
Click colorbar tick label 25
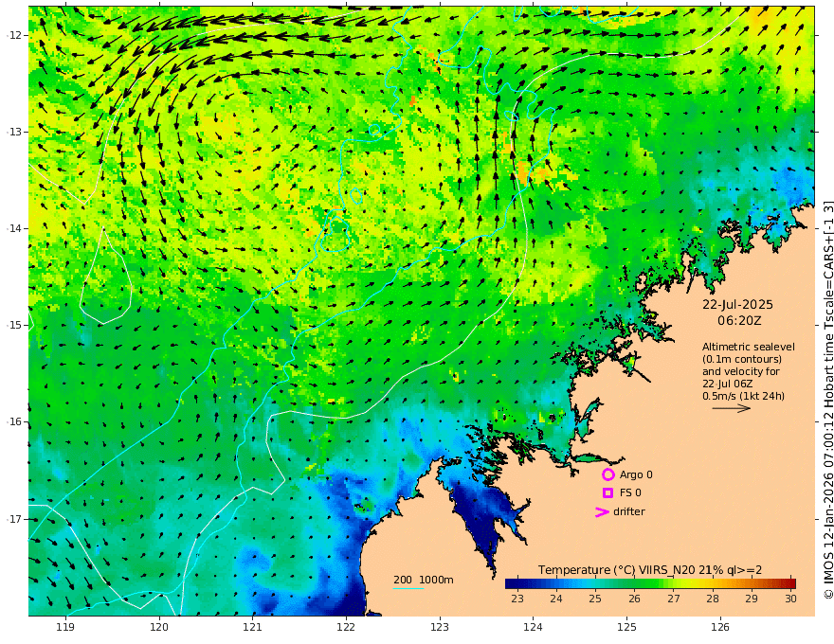595,599
